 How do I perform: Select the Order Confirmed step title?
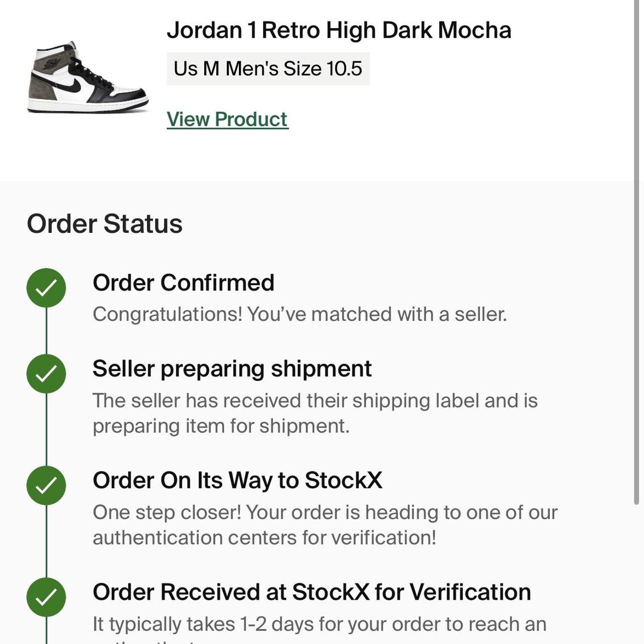tap(184, 283)
